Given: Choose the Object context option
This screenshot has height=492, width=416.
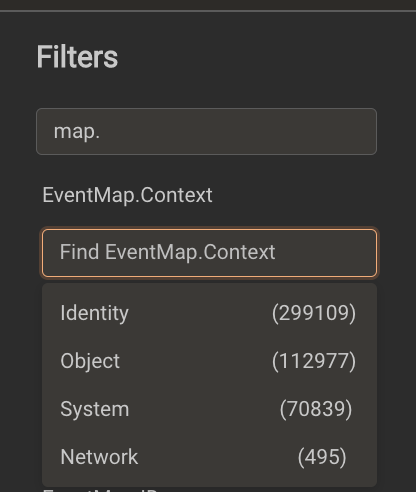Looking at the screenshot, I should tap(210, 361).
